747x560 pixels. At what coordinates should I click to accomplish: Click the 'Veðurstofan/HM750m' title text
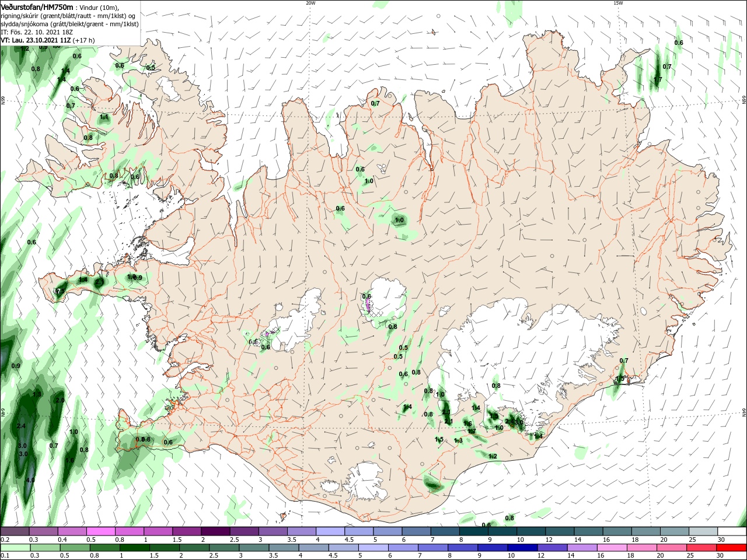point(37,6)
